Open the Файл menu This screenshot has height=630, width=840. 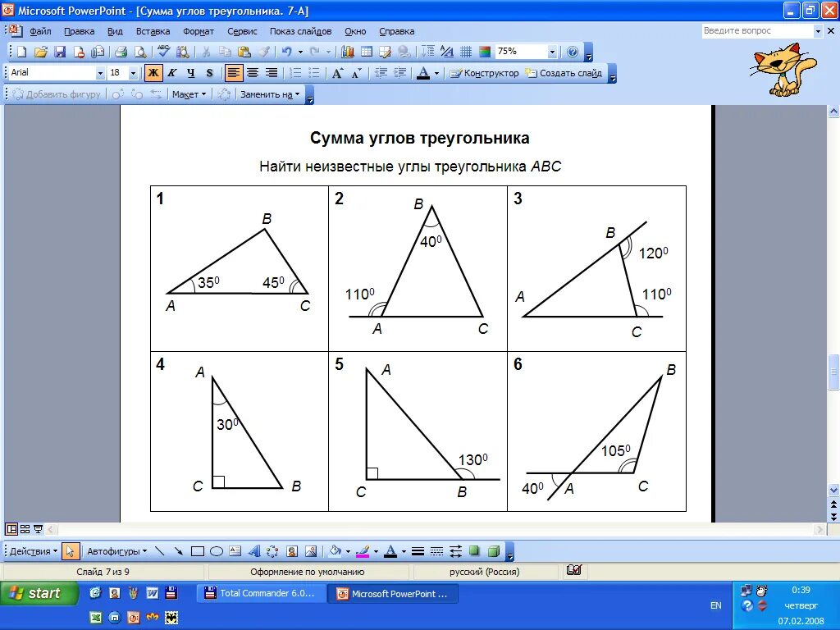(x=40, y=31)
